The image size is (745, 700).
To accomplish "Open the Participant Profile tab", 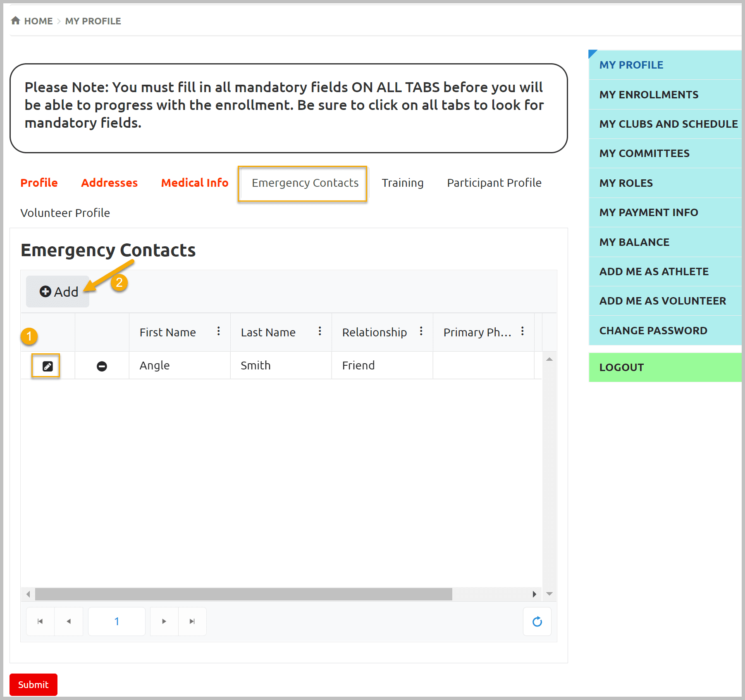I will (494, 183).
